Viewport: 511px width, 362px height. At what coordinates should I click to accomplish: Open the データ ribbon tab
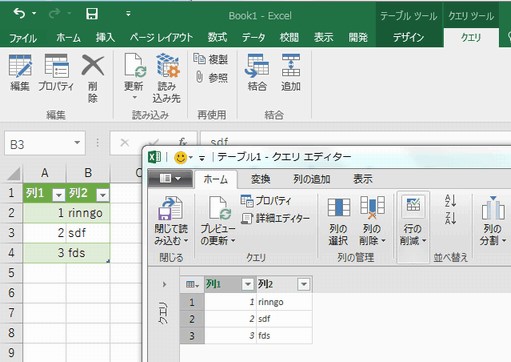pyautogui.click(x=253, y=38)
